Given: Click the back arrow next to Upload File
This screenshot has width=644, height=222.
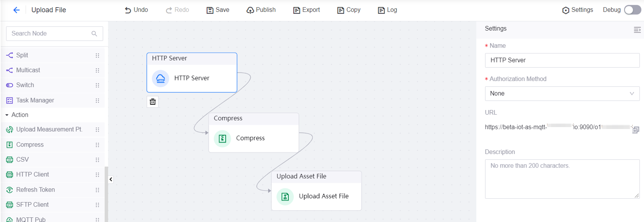Looking at the screenshot, I should tap(16, 10).
